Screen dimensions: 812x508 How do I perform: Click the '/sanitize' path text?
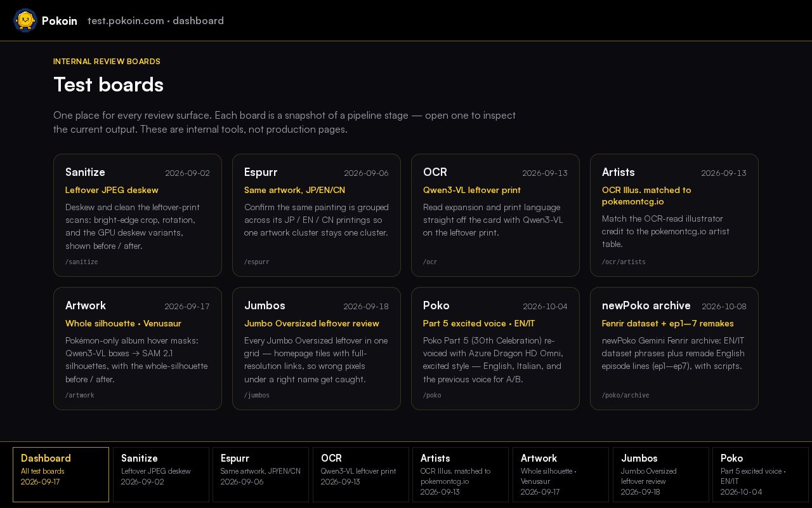coord(82,262)
